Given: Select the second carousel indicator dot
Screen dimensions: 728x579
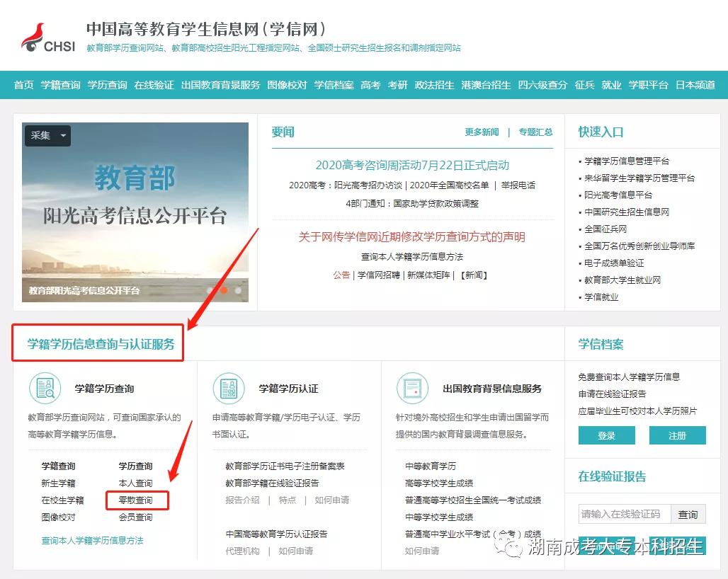Looking at the screenshot, I should [223, 290].
